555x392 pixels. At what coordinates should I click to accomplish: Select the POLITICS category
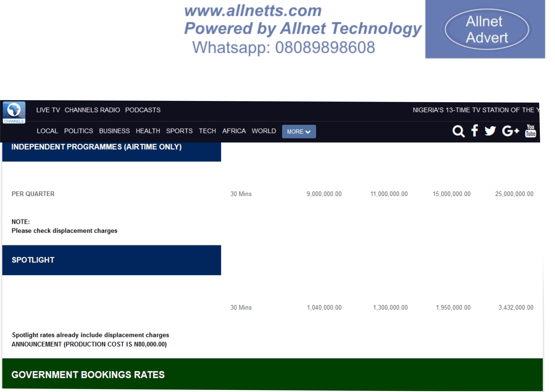(79, 131)
